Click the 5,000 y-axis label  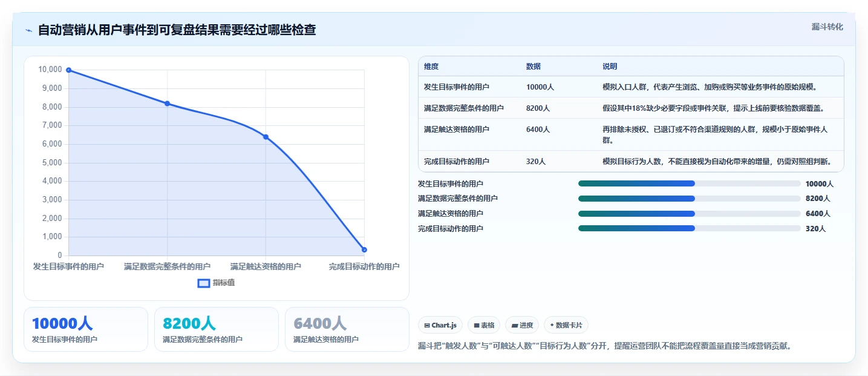pos(51,162)
